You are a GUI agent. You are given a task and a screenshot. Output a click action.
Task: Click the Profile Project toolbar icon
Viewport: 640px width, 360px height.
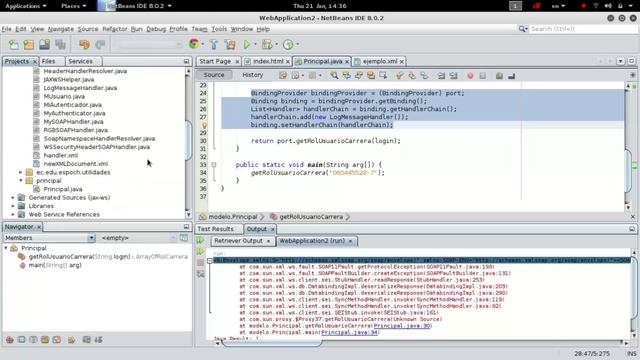(288, 44)
